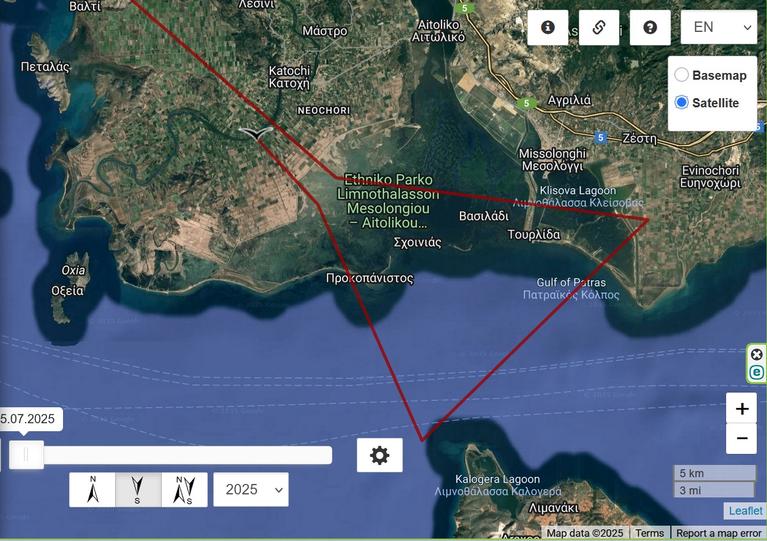Click the Katochi map label
The image size is (767, 541).
pos(289,77)
